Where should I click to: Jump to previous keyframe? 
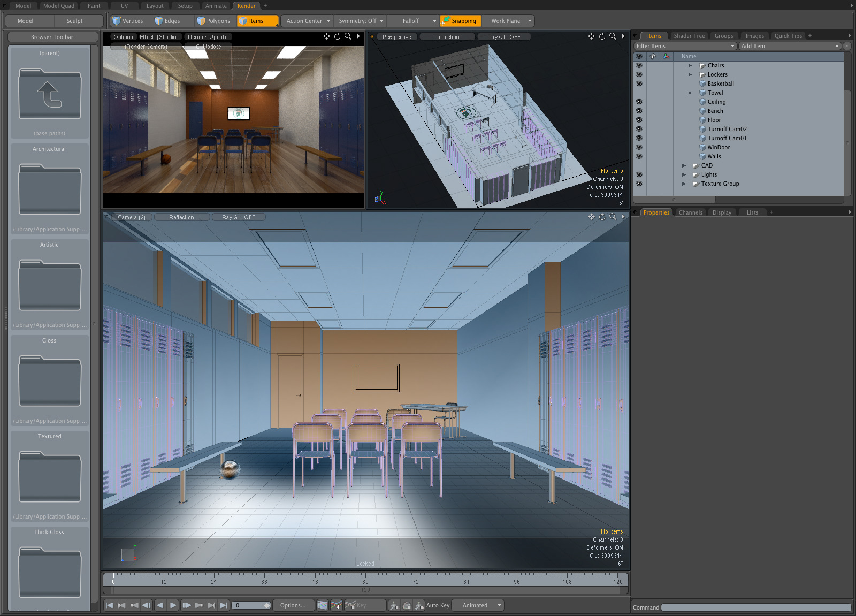click(x=134, y=605)
